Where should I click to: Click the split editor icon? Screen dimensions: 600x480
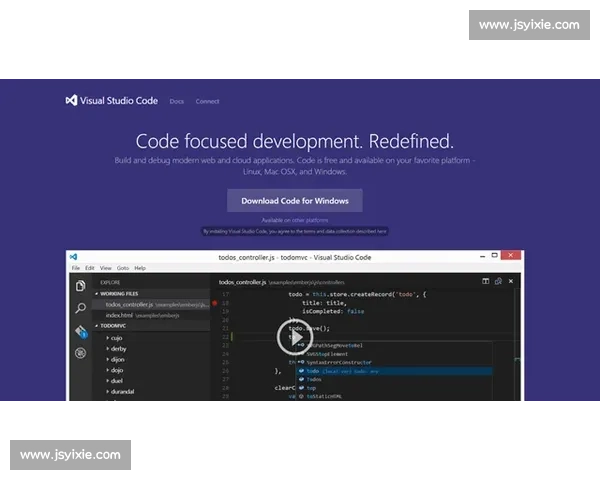pos(486,281)
